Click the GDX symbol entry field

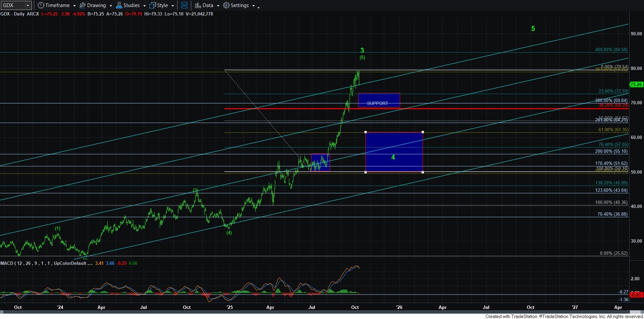pyautogui.click(x=13, y=5)
